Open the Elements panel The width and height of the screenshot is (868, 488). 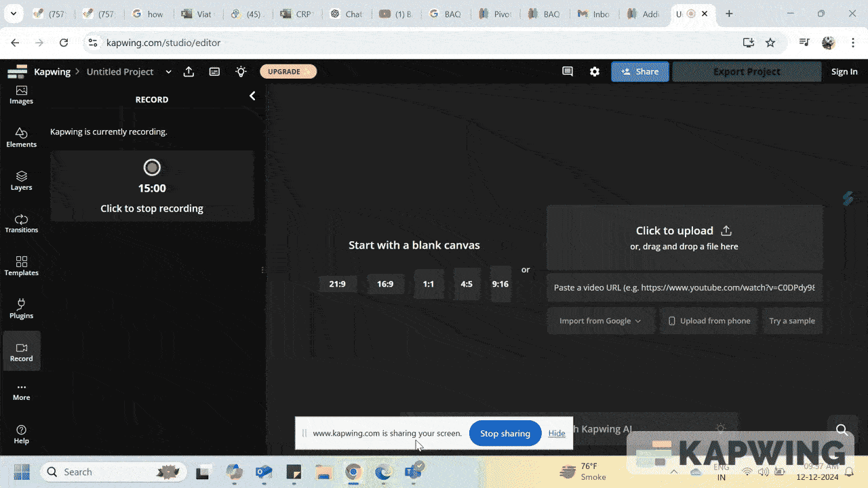[21, 138]
